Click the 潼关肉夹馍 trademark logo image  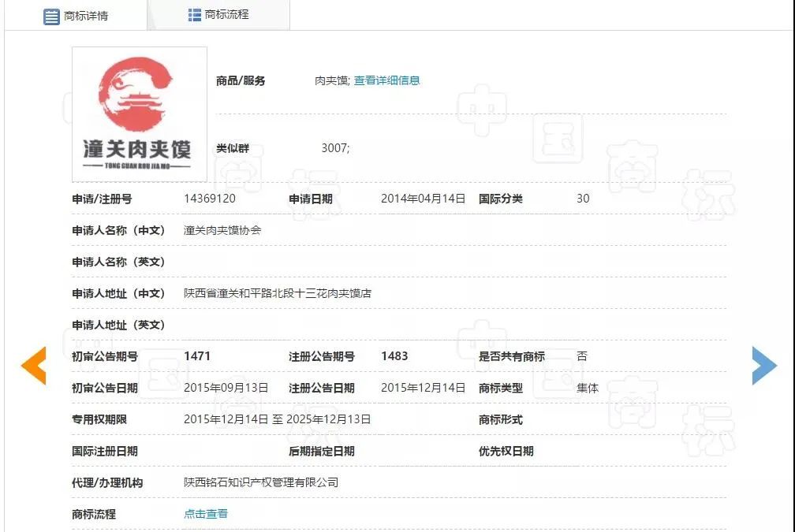point(140,114)
